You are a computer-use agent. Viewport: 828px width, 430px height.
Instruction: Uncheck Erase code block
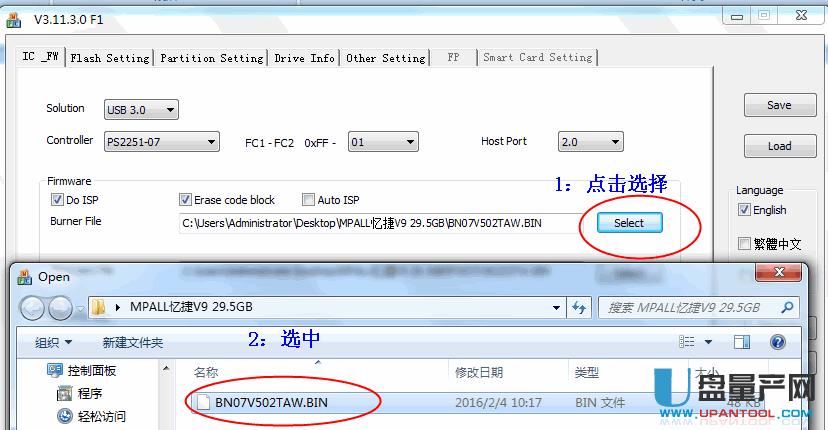(x=185, y=200)
